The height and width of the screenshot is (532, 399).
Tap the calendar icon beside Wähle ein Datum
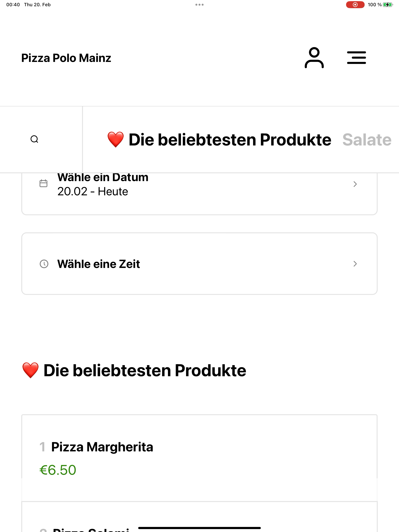click(44, 183)
